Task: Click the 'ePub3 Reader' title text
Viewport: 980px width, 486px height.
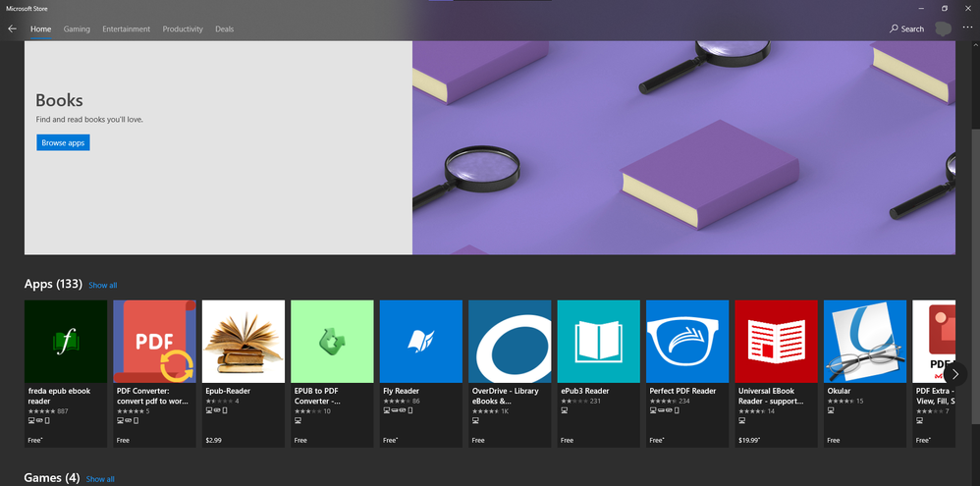Action: click(584, 391)
